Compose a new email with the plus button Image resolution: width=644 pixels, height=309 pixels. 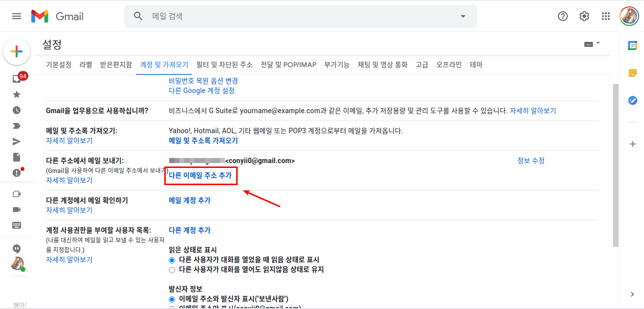(x=17, y=51)
